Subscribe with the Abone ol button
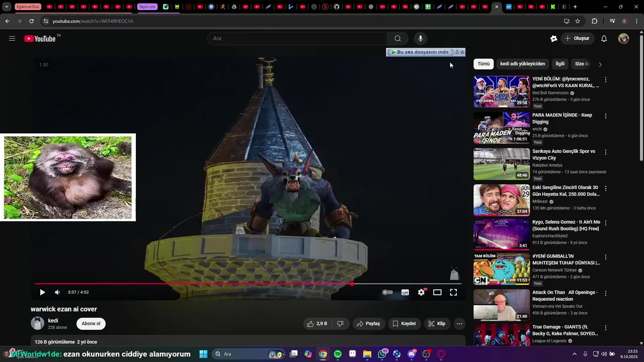Screen dimensions: 644x362 point(91,324)
